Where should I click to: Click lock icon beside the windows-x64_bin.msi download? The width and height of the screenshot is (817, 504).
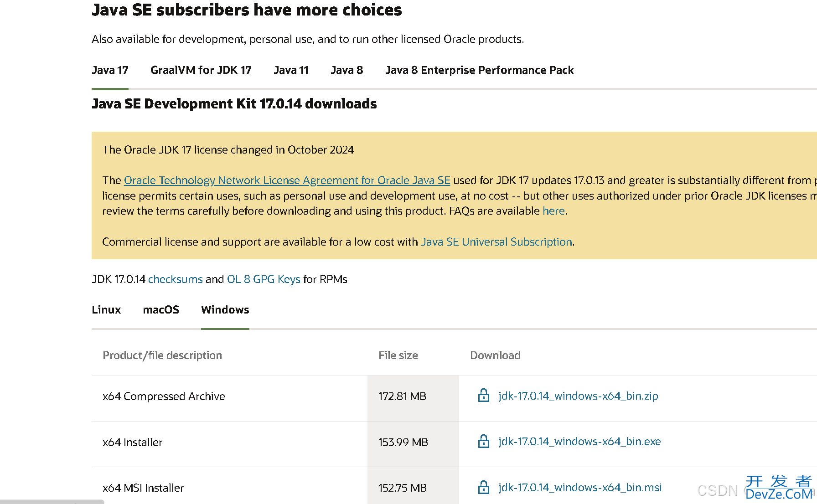click(x=483, y=487)
